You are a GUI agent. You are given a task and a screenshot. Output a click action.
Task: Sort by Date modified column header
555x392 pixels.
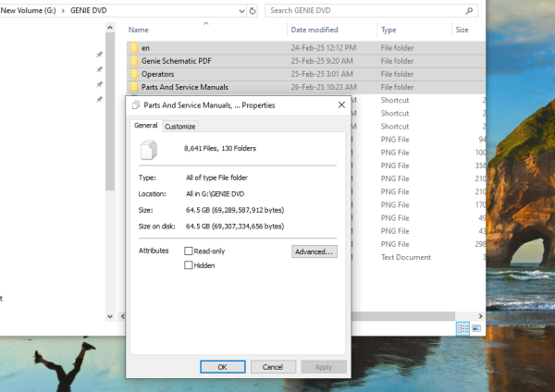tap(314, 30)
